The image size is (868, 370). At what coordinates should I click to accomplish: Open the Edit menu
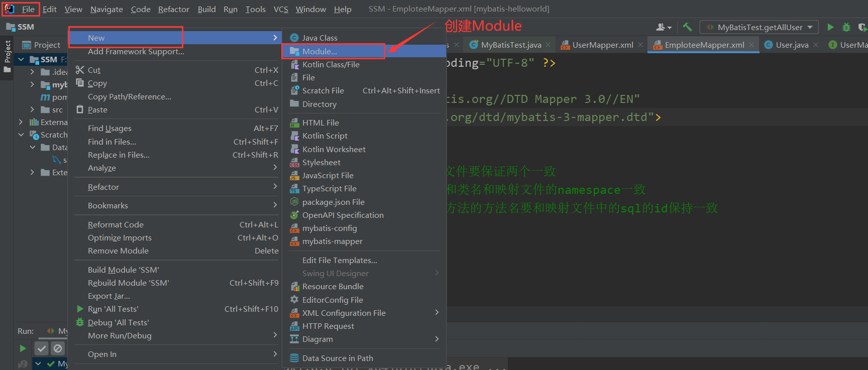coord(49,9)
